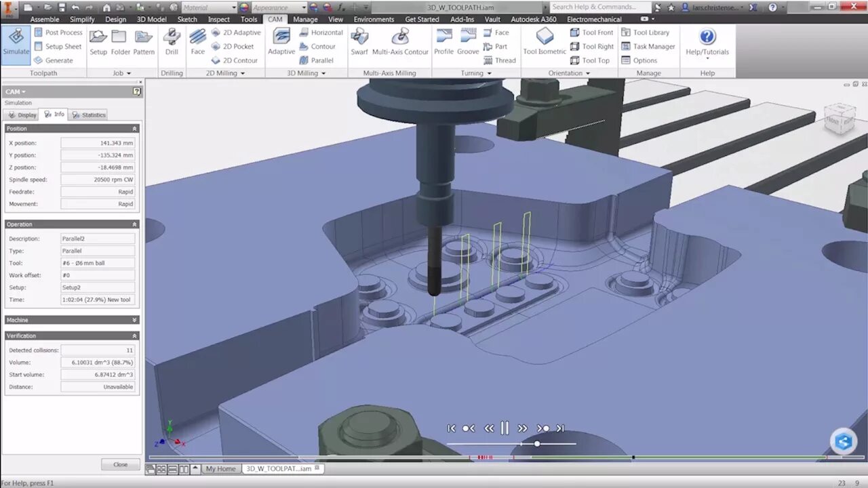
Task: Switch to simulation Statistics tab
Action: (89, 115)
